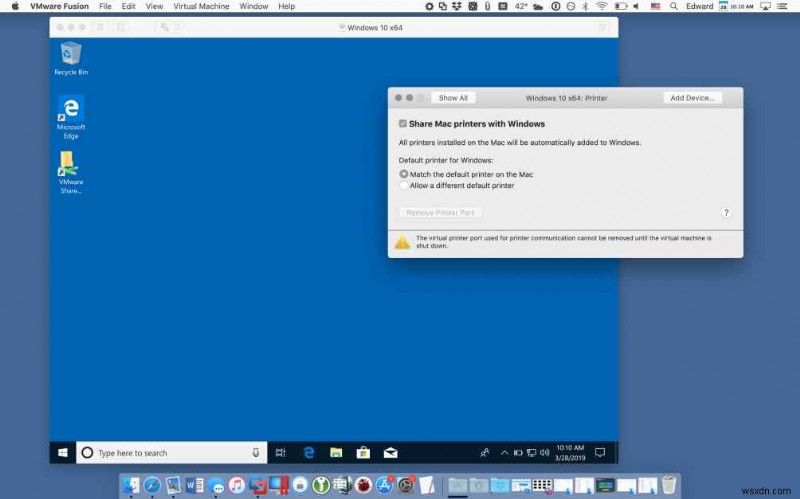This screenshot has height=499, width=800.
Task: Open the VMware Fusion menu
Action: 59,6
